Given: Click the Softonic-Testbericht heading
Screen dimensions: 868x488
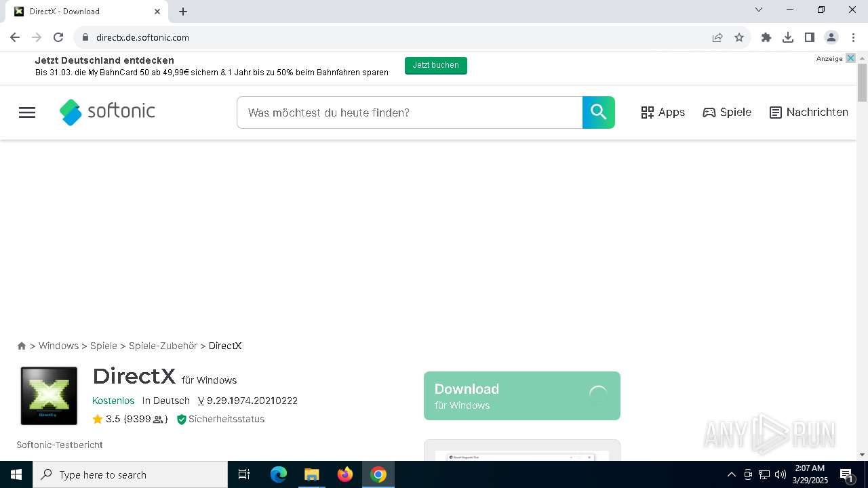Looking at the screenshot, I should tap(60, 445).
